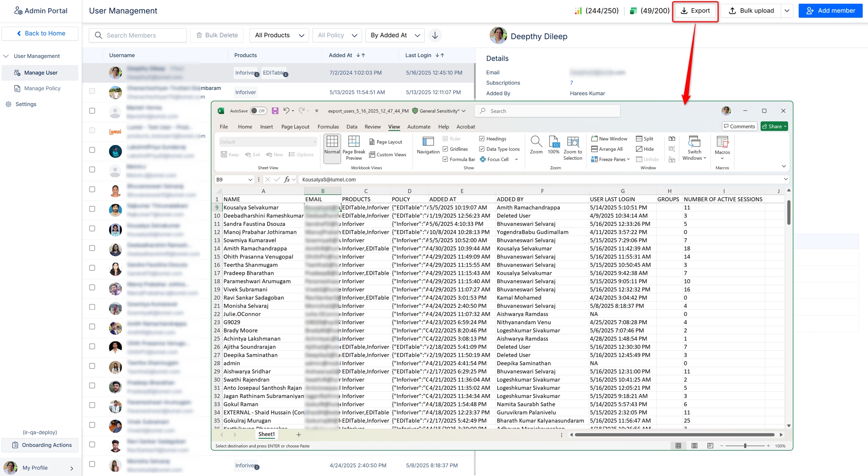Open the Page Layout ribbon tab
This screenshot has height=476, width=868.
point(295,127)
